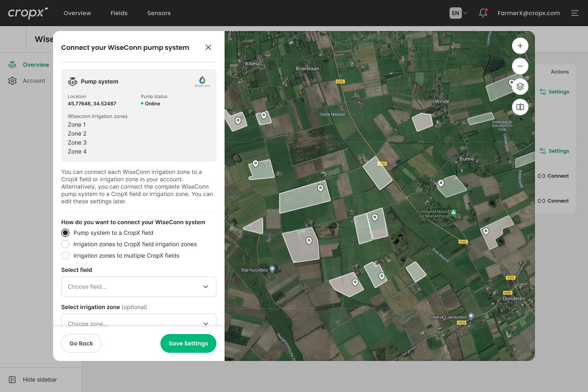Open the "Choose zone..." dropdown
This screenshot has height=392, width=588.
(138, 323)
